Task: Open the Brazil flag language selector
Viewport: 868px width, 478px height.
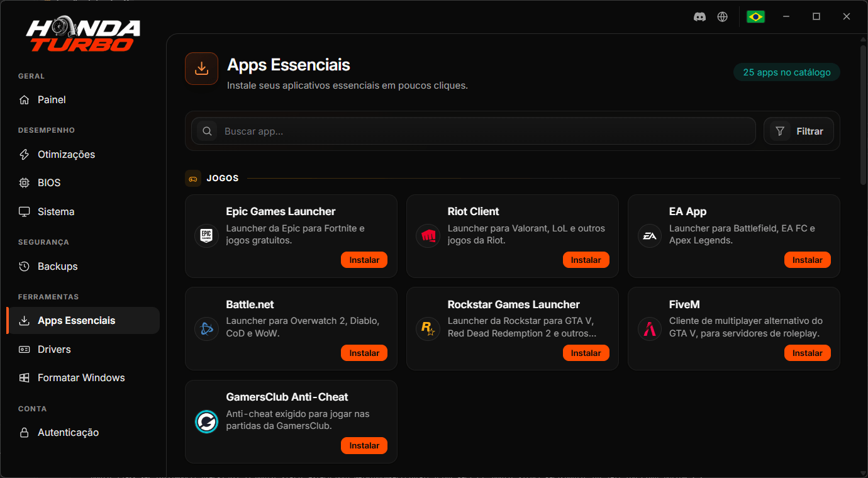Action: tap(755, 17)
